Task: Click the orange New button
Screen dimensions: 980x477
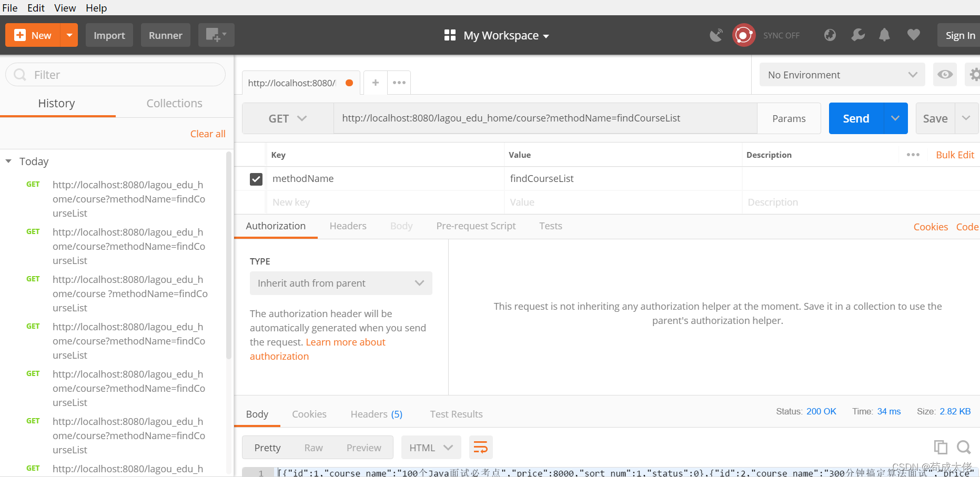Action: (x=33, y=35)
